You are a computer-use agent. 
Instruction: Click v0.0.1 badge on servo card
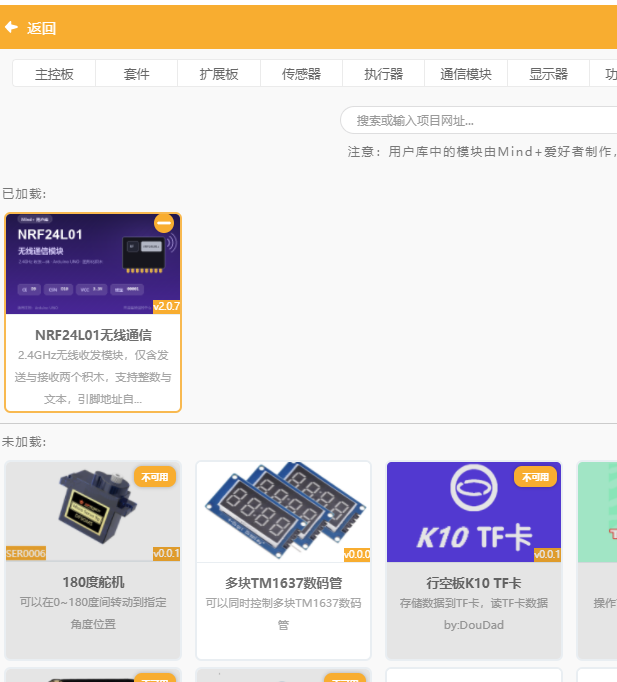(x=166, y=553)
